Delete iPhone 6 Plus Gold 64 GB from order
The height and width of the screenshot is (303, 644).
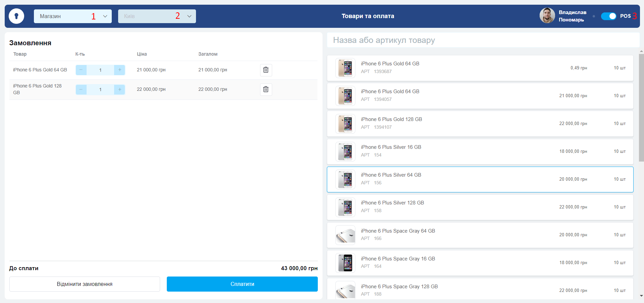(266, 70)
